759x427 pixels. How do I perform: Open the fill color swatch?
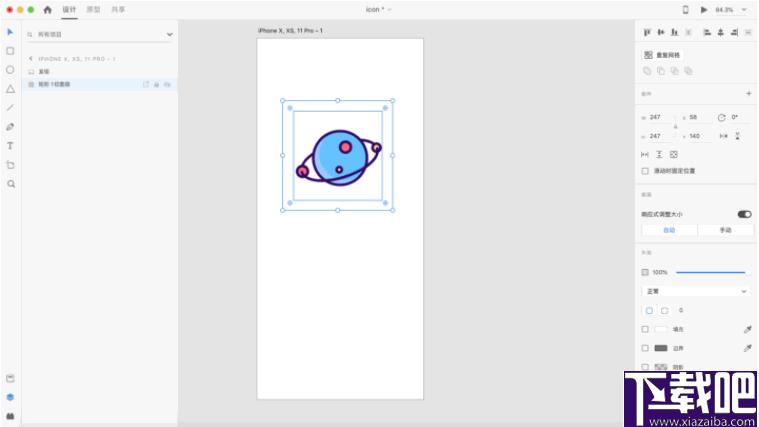pos(661,329)
